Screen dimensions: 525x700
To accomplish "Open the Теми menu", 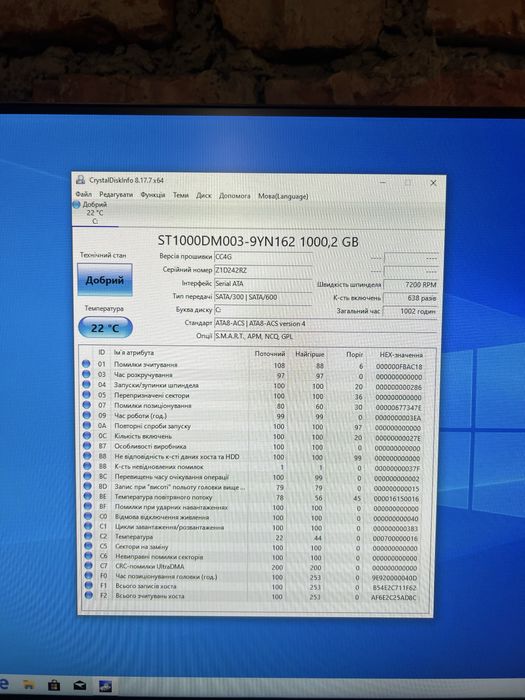I will (x=180, y=195).
